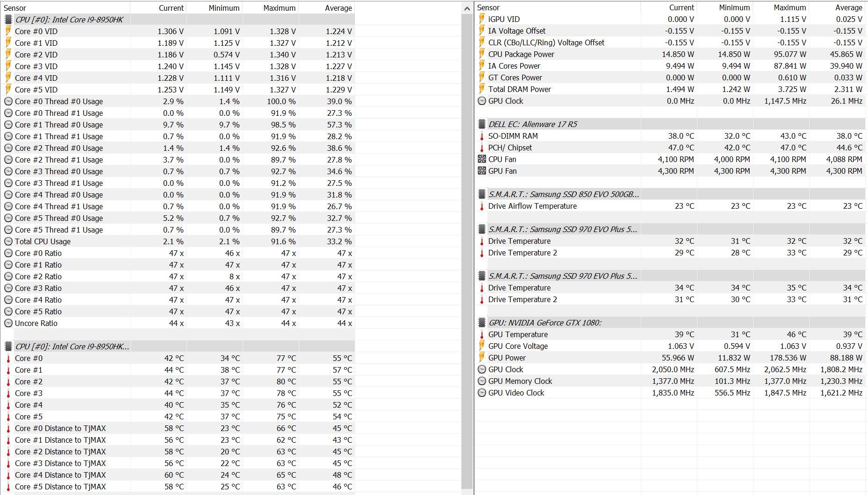Click the clock icon beside GPU Video Clock
868x495 pixels.
tap(482, 393)
